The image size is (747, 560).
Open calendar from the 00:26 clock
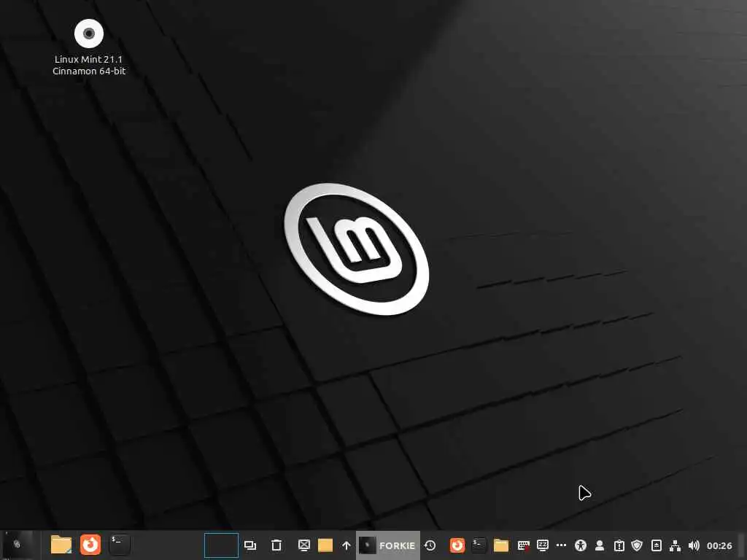click(719, 545)
